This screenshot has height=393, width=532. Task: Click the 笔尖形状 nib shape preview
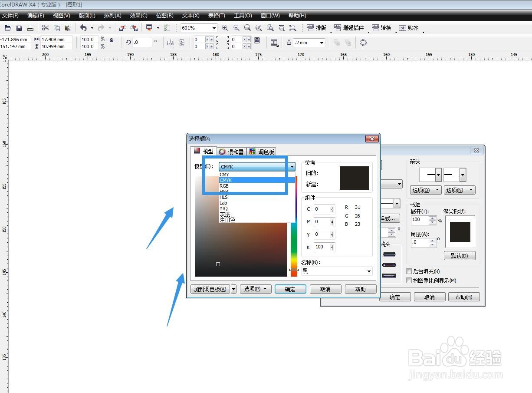click(460, 232)
